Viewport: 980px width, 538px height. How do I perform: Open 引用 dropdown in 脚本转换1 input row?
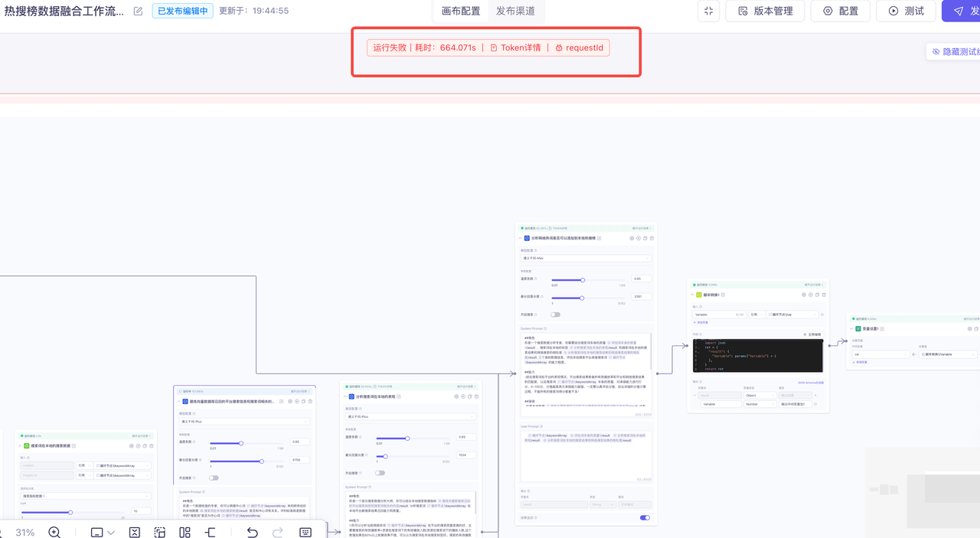(756, 314)
